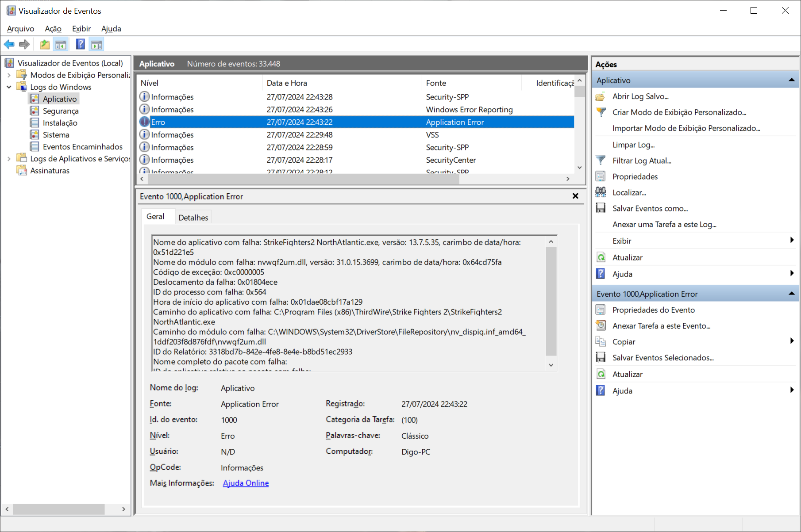This screenshot has width=801, height=532.
Task: Click the Back arrow toolbar icon
Action: (x=9, y=44)
